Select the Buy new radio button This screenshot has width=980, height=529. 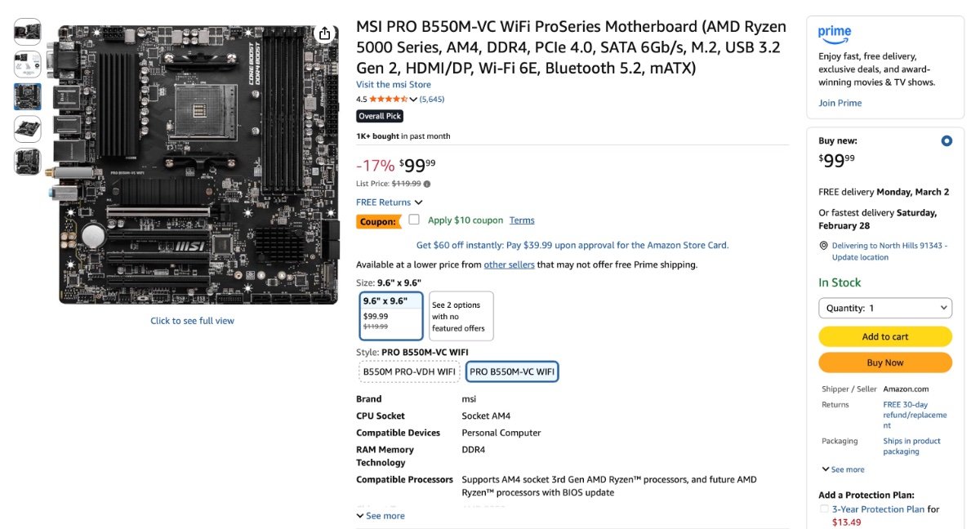947,140
